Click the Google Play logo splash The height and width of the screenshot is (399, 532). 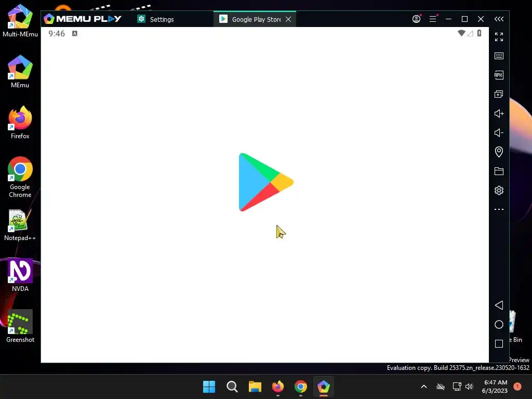pos(266,182)
